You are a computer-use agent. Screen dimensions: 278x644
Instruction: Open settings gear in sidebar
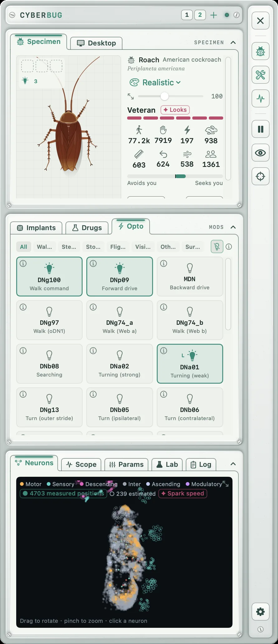260,612
